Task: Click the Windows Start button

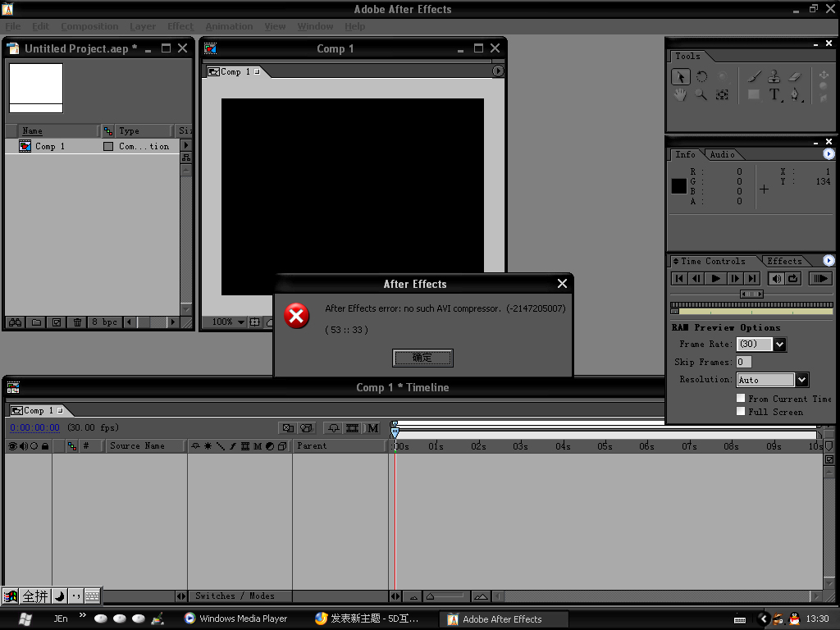Action: (x=25, y=619)
